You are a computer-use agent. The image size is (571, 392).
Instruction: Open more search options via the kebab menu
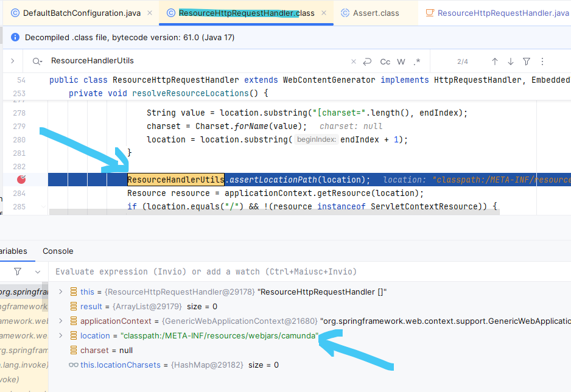tap(542, 61)
